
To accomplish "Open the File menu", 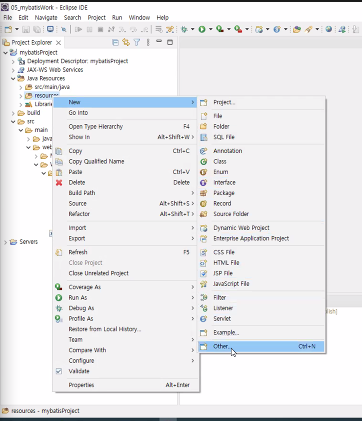I will 8,17.
